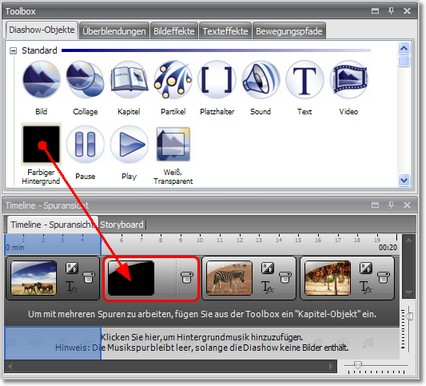This screenshot has height=386, width=426.
Task: Click timeline vertical scrollbar up arrow
Action: (x=410, y=239)
